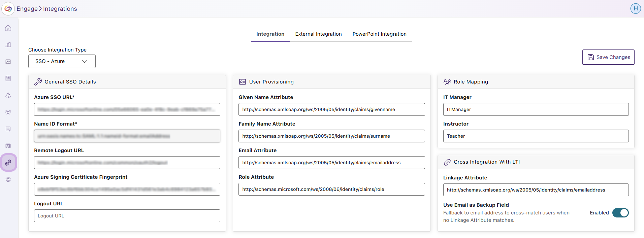
Task: Toggle the Use Email as Backup Field switch
Action: 620,213
